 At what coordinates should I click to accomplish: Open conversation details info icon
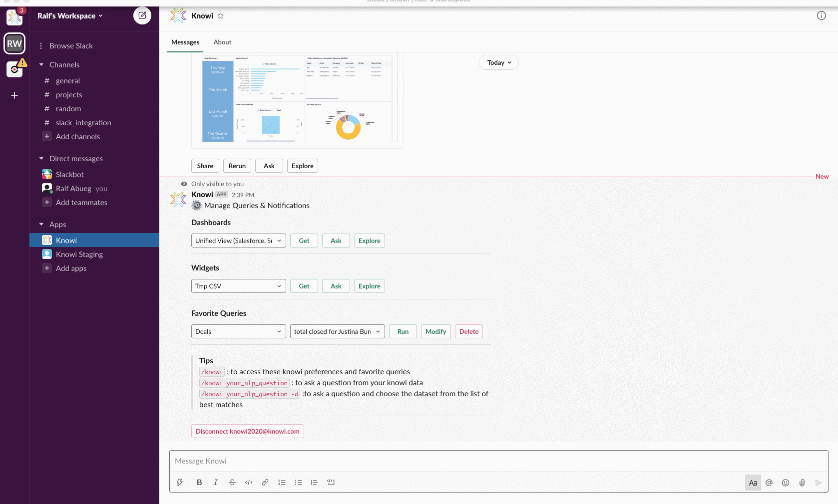point(821,15)
